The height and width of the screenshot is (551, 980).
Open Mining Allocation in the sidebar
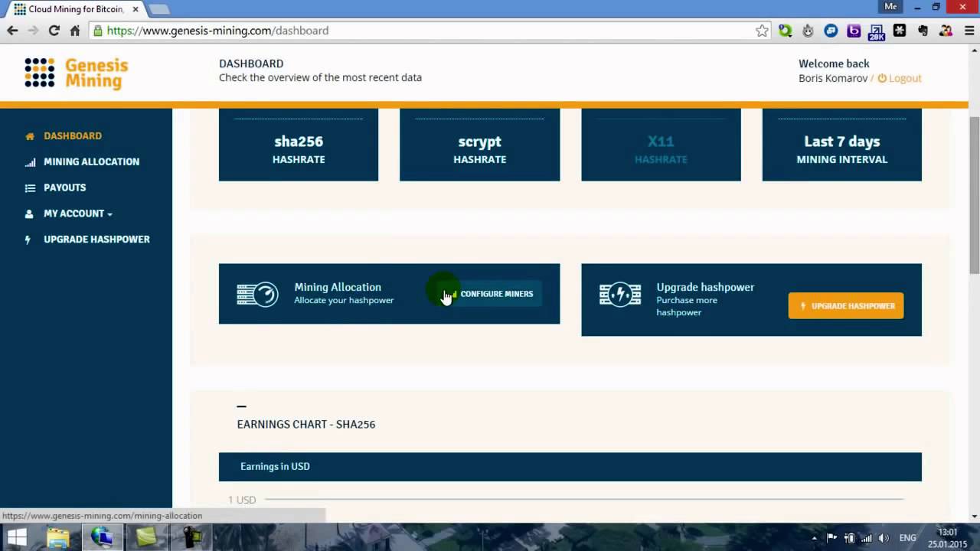tap(91, 162)
